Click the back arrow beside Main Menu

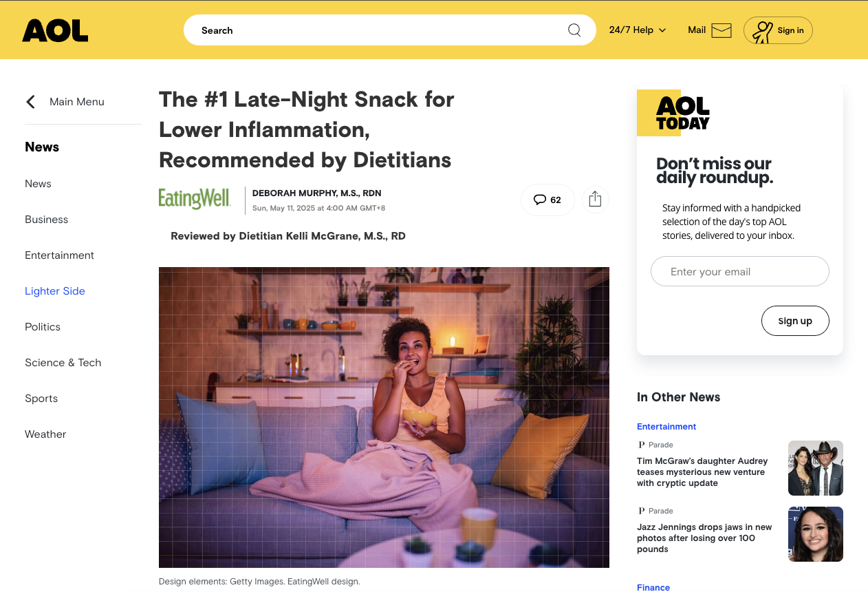tap(30, 102)
